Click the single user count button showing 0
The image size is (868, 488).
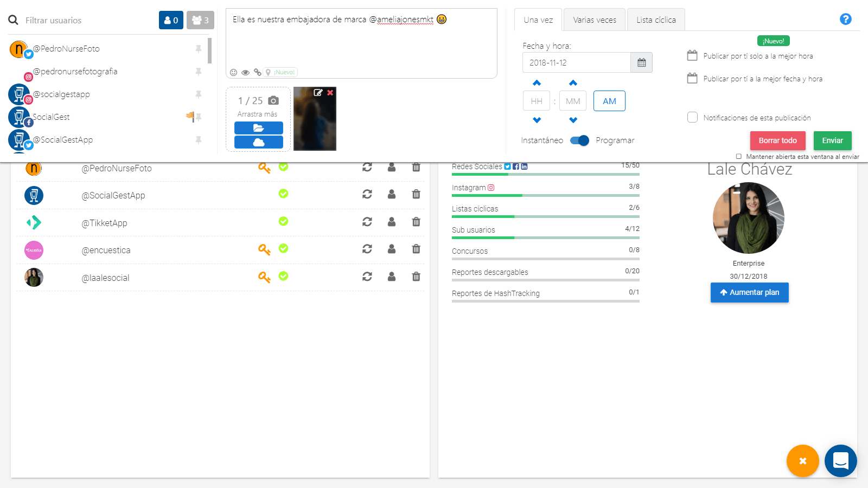(171, 20)
